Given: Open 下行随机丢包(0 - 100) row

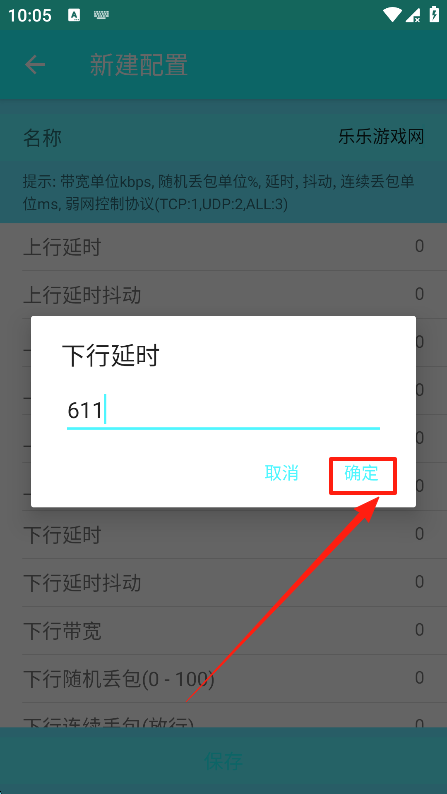Looking at the screenshot, I should (x=223, y=679).
